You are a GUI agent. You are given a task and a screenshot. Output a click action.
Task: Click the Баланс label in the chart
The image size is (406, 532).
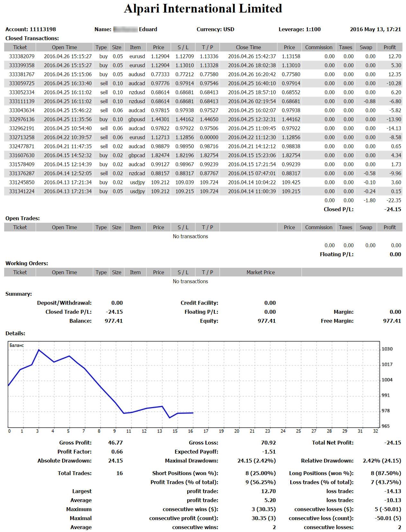click(17, 345)
